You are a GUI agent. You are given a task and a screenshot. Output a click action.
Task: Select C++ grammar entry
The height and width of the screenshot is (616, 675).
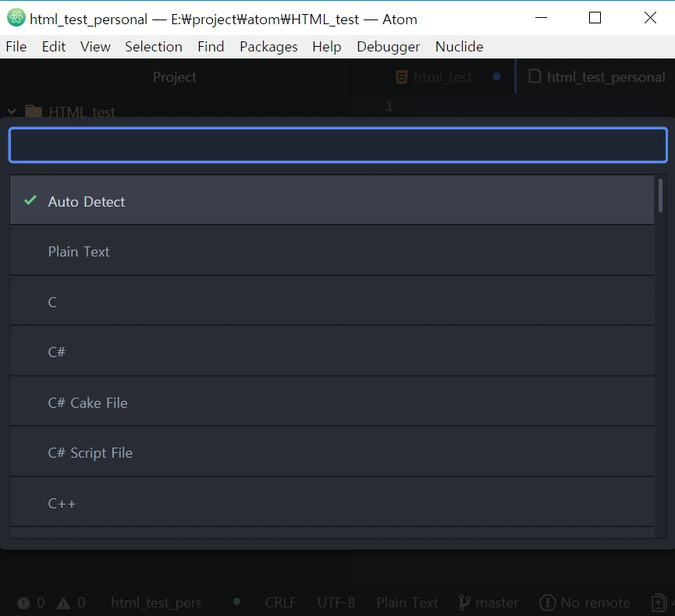332,502
